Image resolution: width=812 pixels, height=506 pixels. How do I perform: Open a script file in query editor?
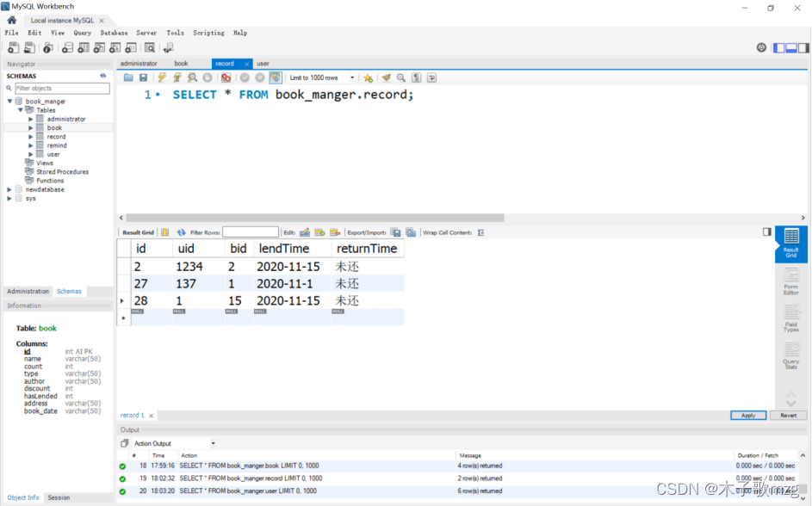coord(128,77)
